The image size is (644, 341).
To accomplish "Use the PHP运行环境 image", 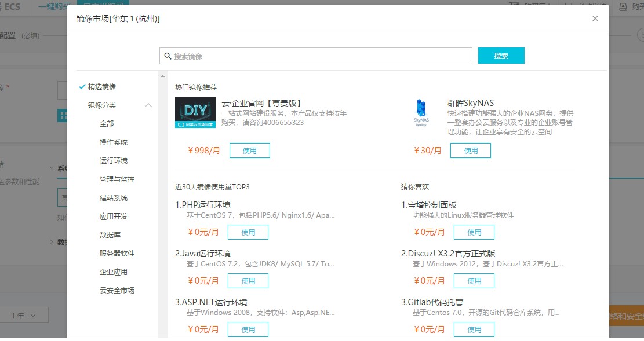I will point(248,232).
